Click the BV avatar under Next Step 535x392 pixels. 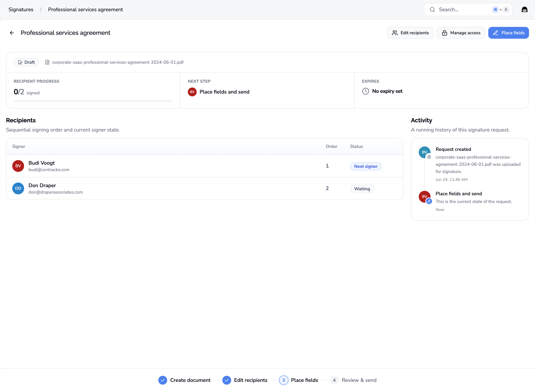(x=192, y=92)
